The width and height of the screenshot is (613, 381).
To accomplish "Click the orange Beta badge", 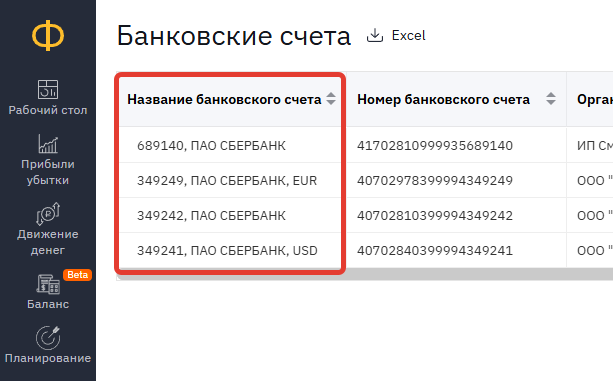I will pos(77,275).
